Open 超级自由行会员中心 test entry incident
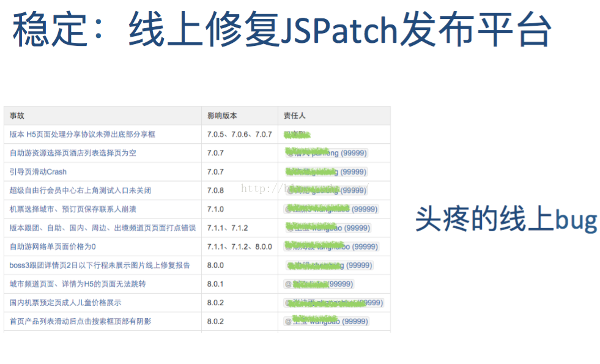Screen dimensions: 600x364 click(x=80, y=190)
